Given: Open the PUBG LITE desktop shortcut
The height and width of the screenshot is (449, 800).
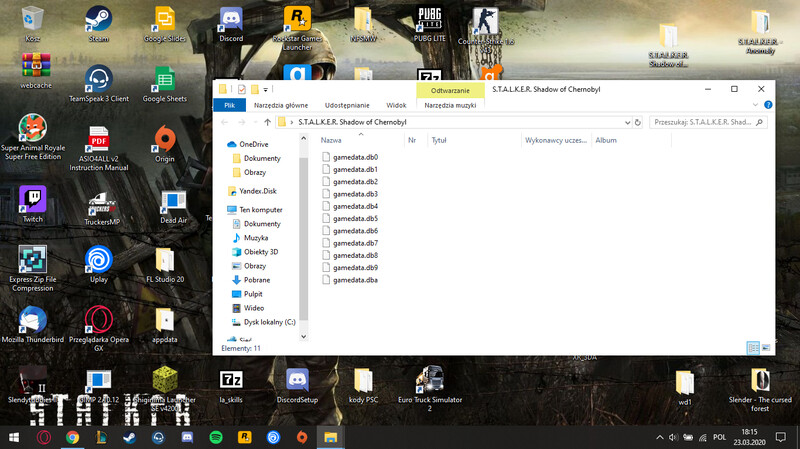Looking at the screenshot, I should (x=429, y=22).
